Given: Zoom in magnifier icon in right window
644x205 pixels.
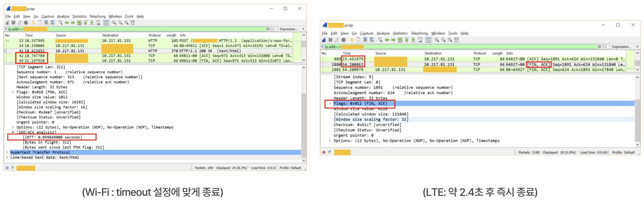Looking at the screenshot, I should click(x=437, y=40).
